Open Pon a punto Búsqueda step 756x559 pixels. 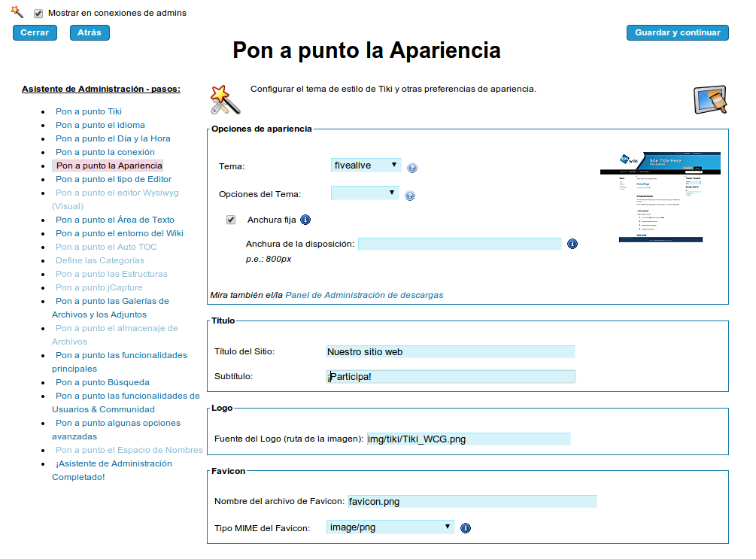[102, 382]
